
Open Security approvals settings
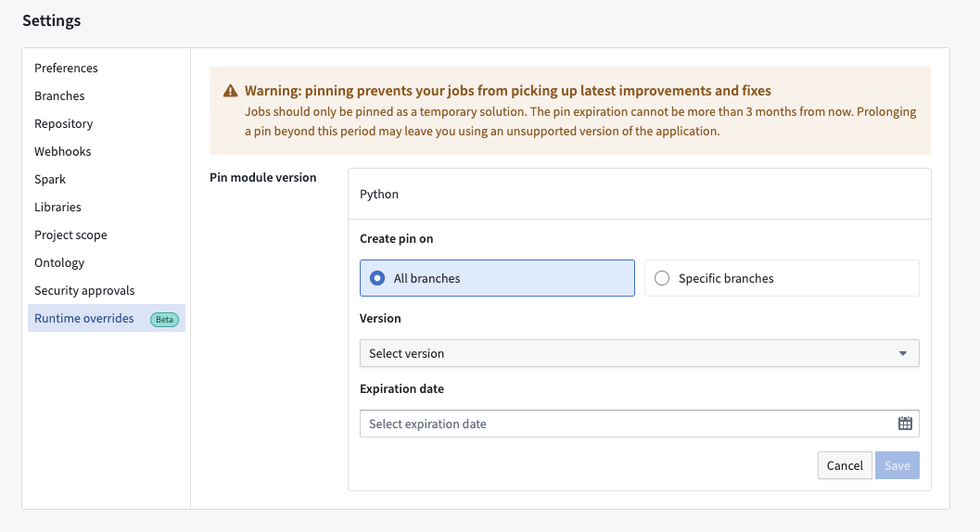pyautogui.click(x=84, y=290)
